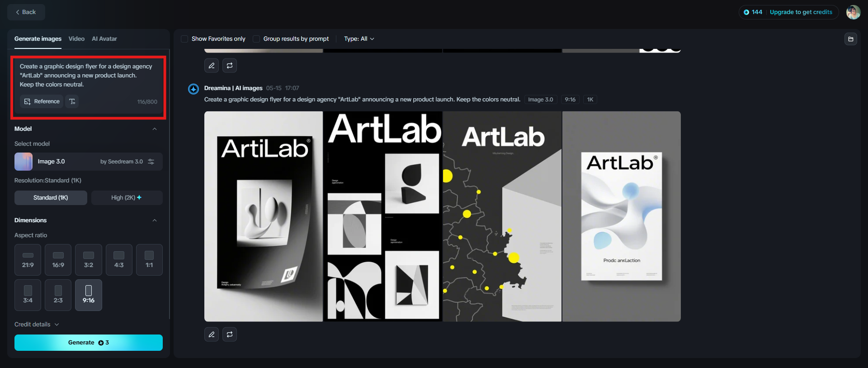Click the Dreamina | AI images title
This screenshot has height=368, width=868.
tap(233, 88)
